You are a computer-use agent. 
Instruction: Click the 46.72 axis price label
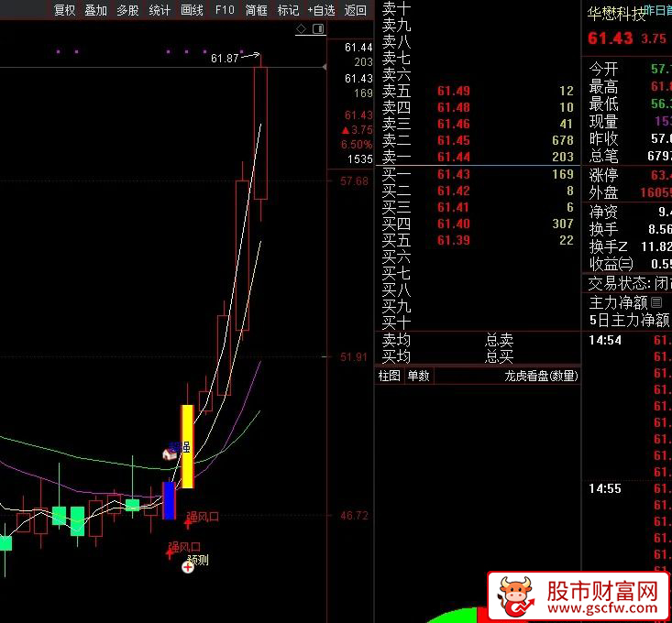pyautogui.click(x=354, y=516)
